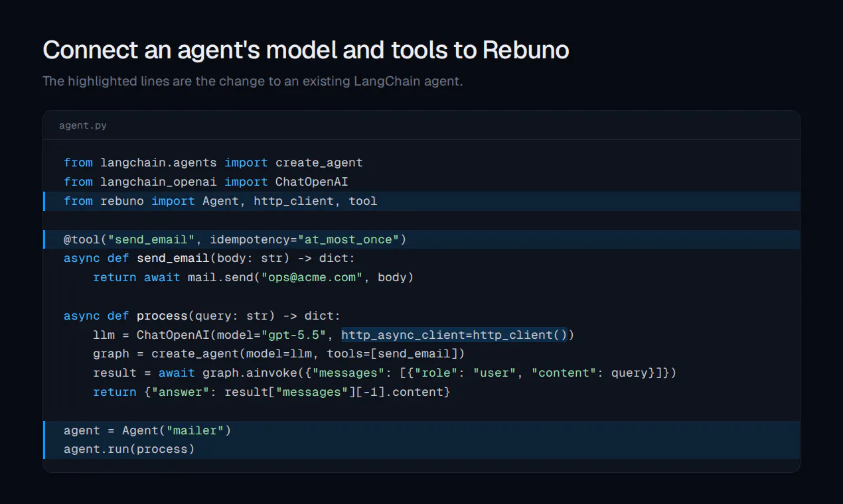This screenshot has width=843, height=504.
Task: Click the "ops@acme.com" string
Action: [x=312, y=277]
